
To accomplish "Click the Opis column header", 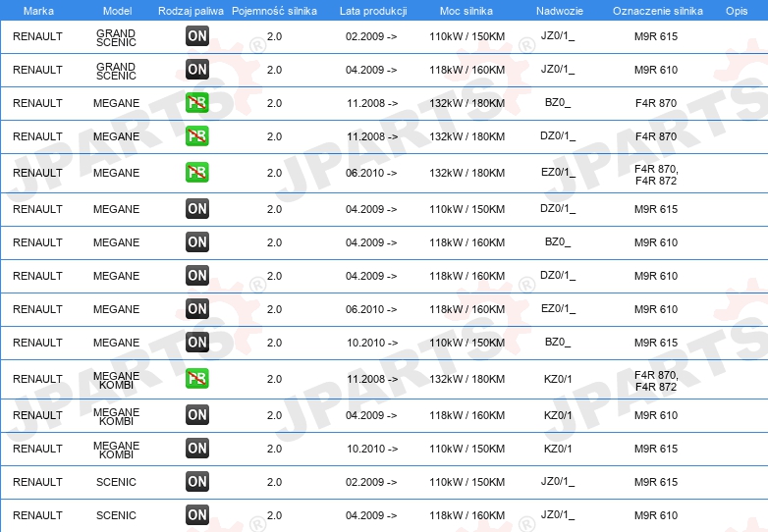I will (x=737, y=11).
